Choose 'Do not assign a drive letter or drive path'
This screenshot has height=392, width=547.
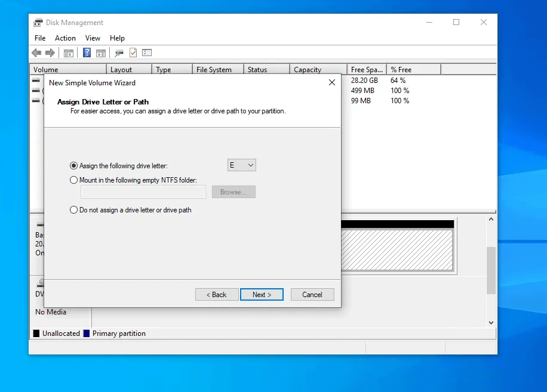point(73,209)
